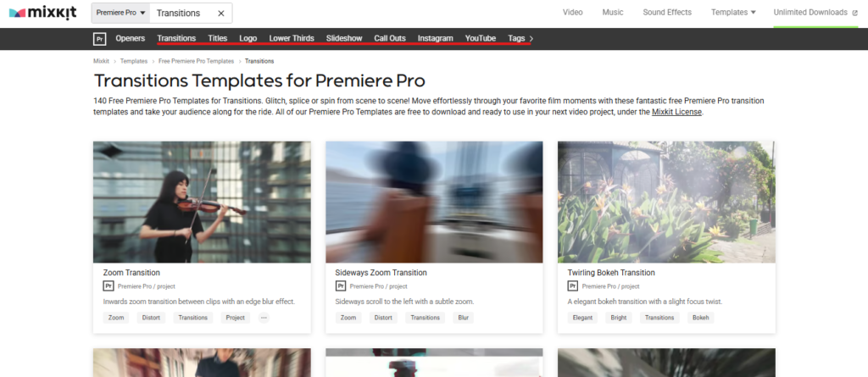Click the Pr icon under Zoom Transition
This screenshot has width=868, height=377.
[108, 286]
